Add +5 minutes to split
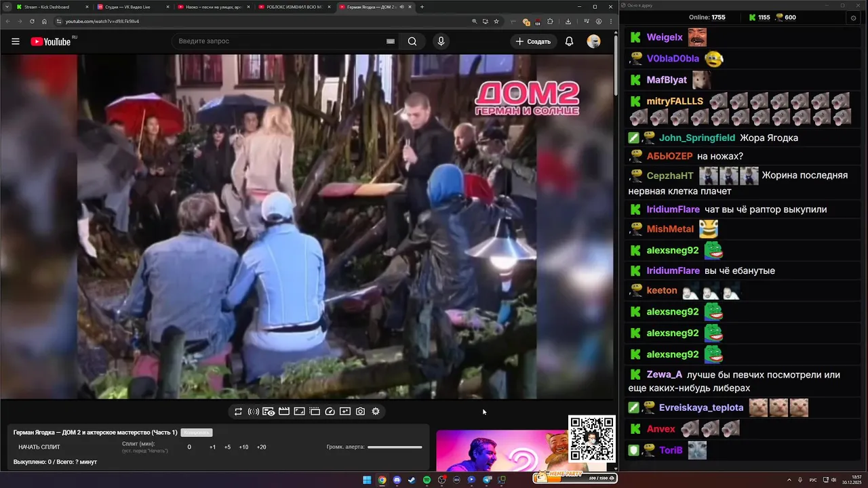The height and width of the screenshot is (488, 868). coord(227,447)
